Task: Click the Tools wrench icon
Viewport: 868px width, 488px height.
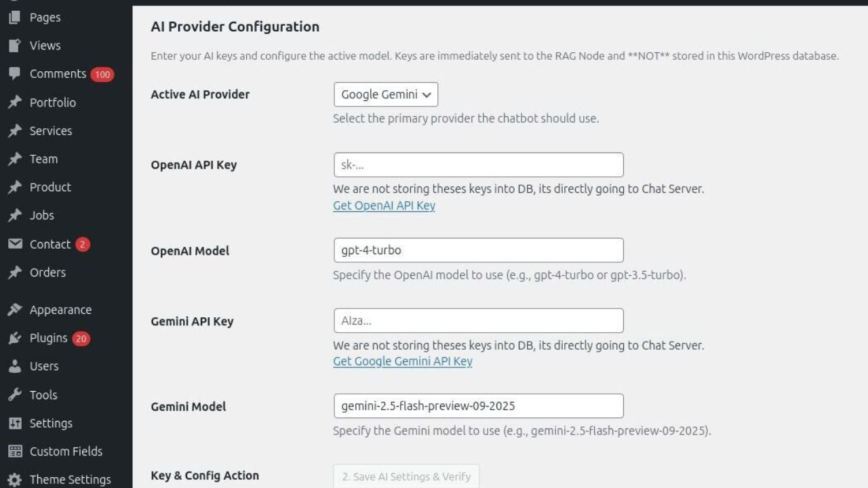Action: (15, 394)
